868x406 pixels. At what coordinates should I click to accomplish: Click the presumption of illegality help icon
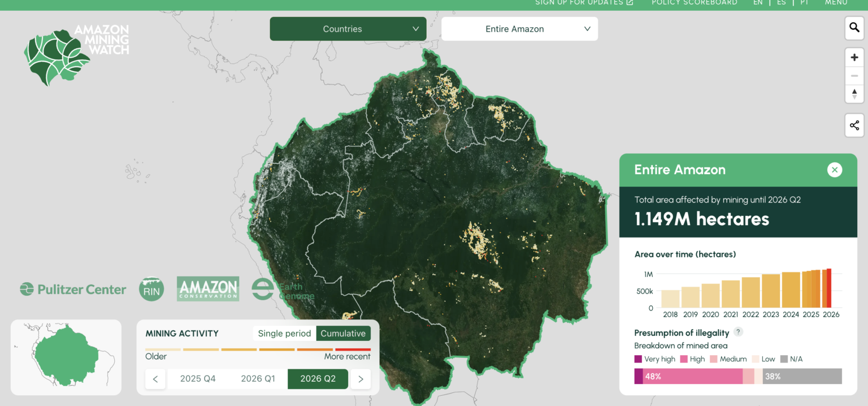tap(738, 332)
